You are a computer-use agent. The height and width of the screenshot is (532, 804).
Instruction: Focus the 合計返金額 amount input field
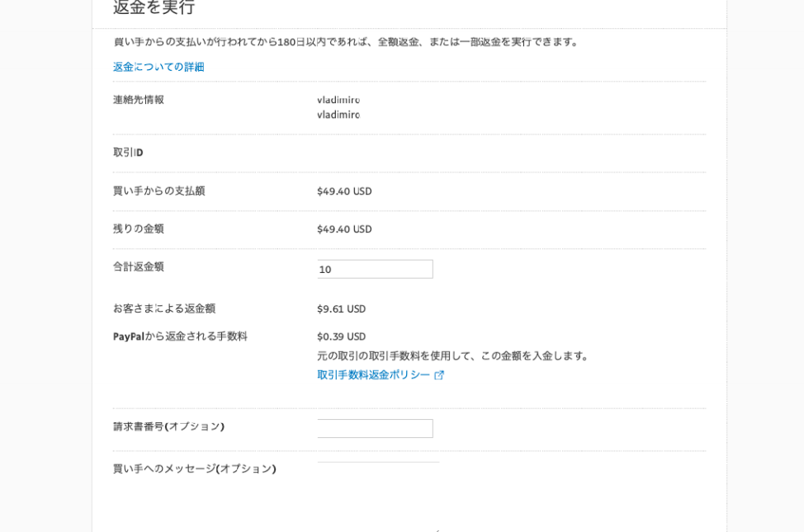[x=375, y=269]
